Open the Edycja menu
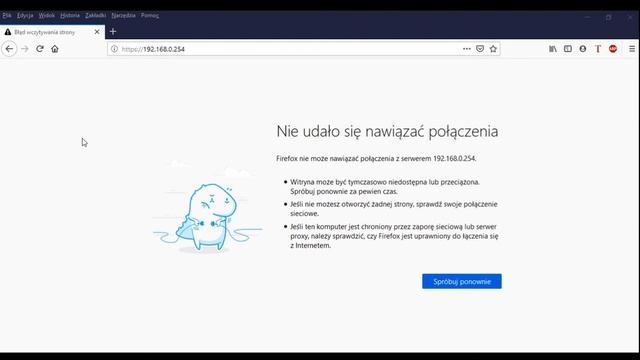The height and width of the screenshot is (360, 640). click(x=25, y=16)
